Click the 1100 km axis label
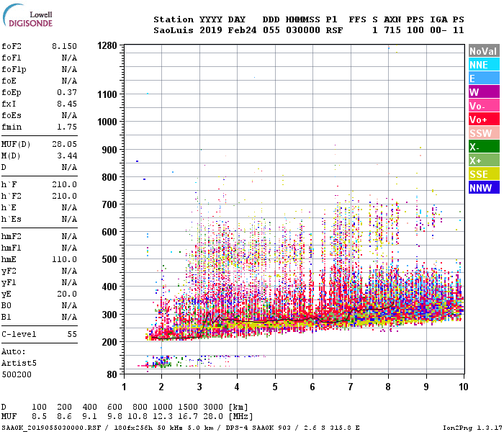 [x=107, y=94]
